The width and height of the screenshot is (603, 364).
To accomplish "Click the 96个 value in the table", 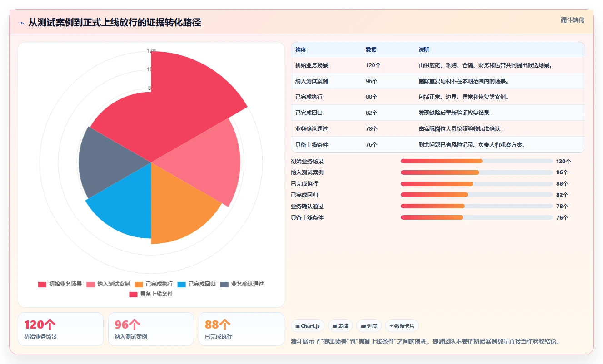I will click(372, 81).
